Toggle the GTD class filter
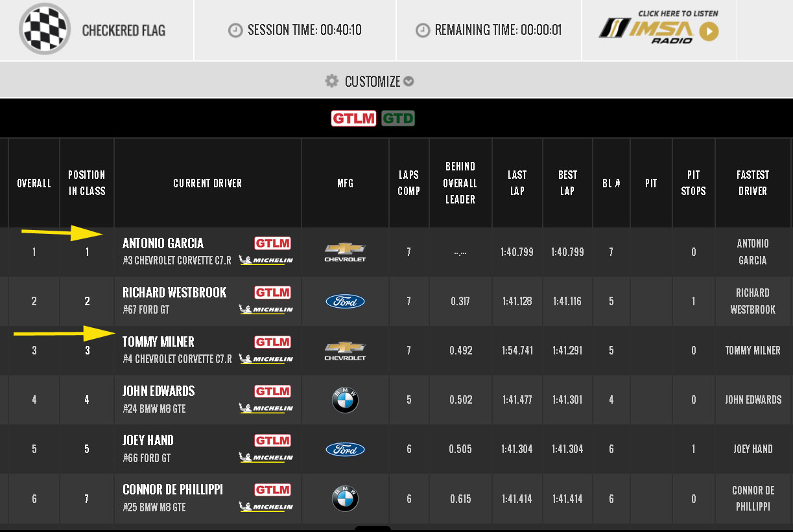This screenshot has height=532, width=793. click(x=397, y=119)
